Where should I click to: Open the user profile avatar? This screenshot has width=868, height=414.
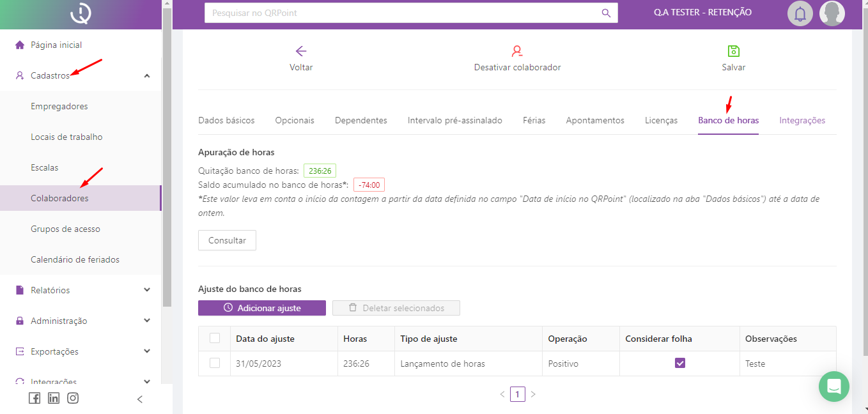(x=832, y=13)
